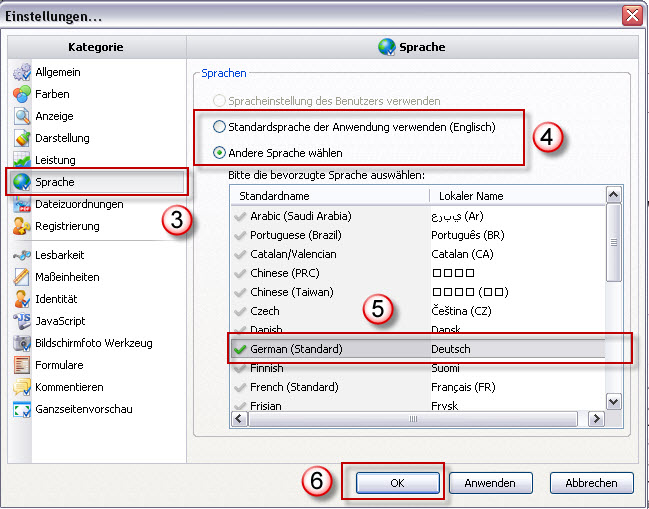Click the Kommentieren speech bubble icon
Image resolution: width=649 pixels, height=509 pixels.
click(x=22, y=387)
